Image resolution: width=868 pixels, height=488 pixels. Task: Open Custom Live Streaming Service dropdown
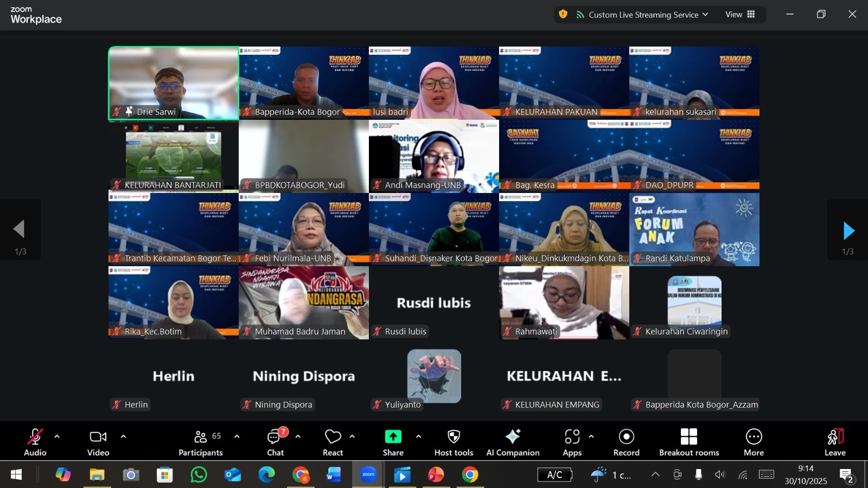642,15
